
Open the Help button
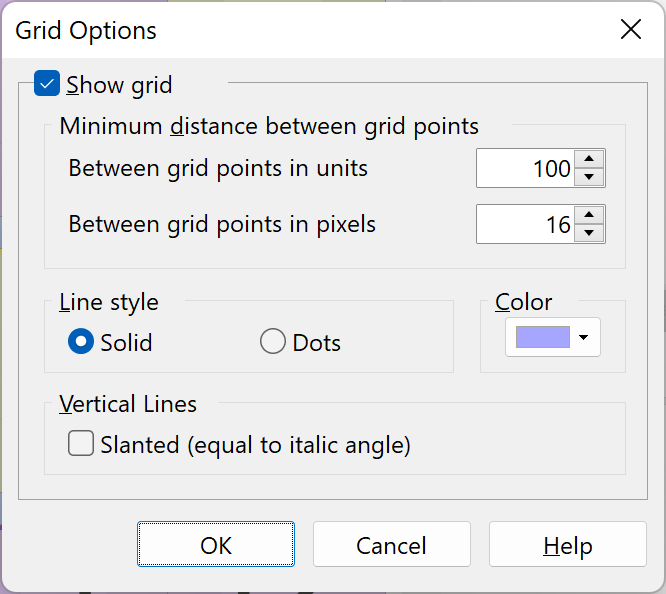[568, 544]
